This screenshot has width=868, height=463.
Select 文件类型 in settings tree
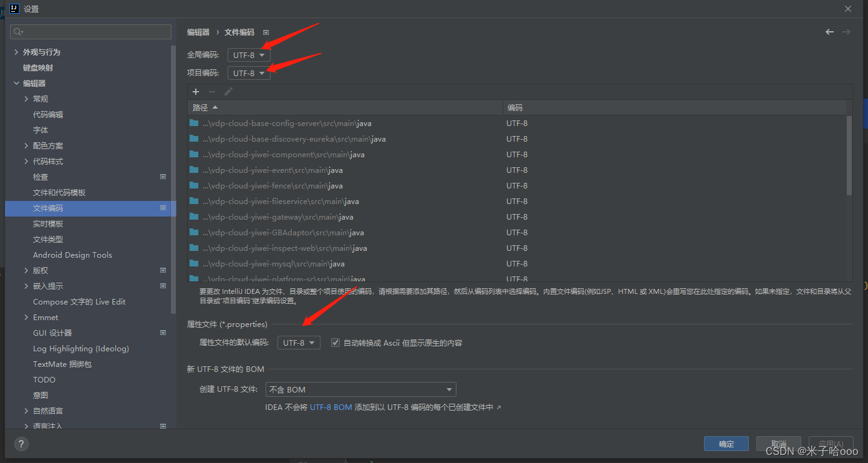point(48,239)
